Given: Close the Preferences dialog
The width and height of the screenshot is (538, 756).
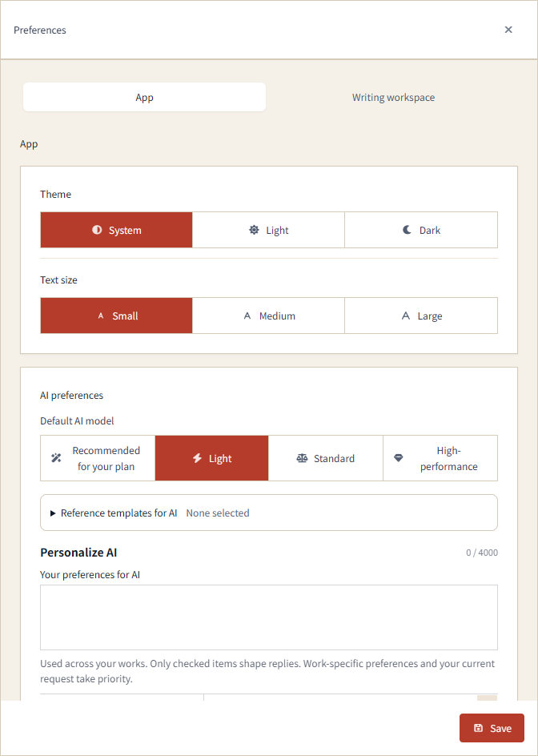Looking at the screenshot, I should [x=508, y=30].
